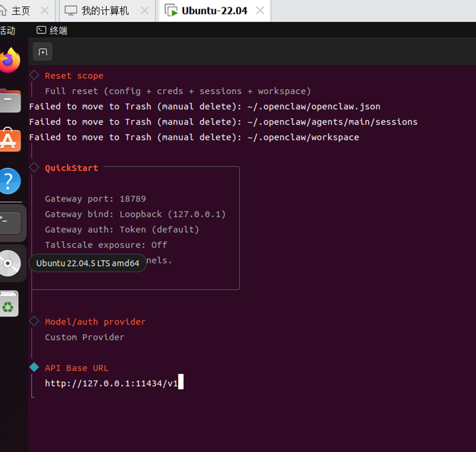
Task: Click the Gateway port: 18789 line
Action: coord(95,199)
